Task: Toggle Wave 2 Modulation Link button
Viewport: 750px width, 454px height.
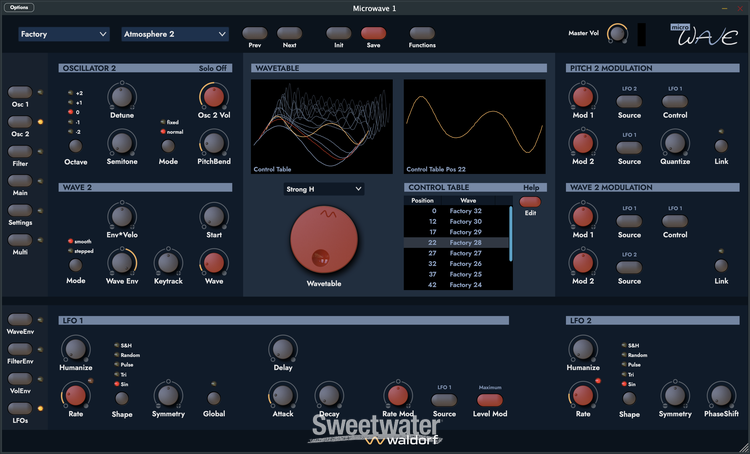Action: 721,266
